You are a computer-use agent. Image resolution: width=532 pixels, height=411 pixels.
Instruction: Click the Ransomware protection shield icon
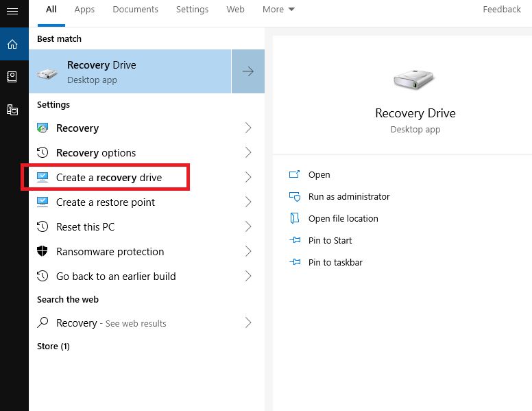coord(43,251)
